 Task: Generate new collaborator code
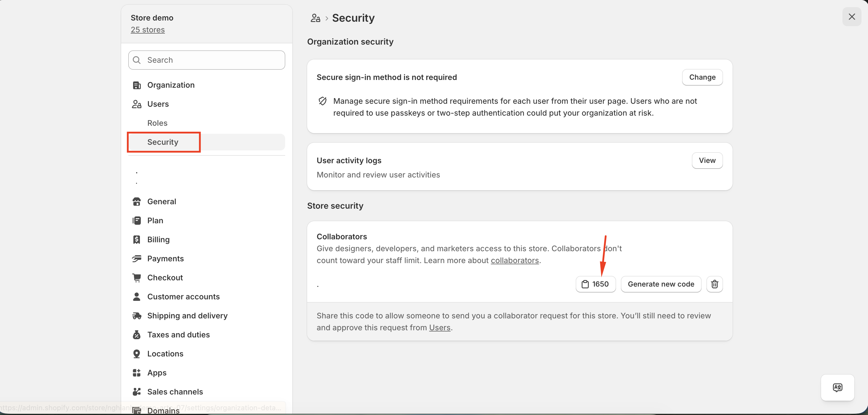point(661,284)
